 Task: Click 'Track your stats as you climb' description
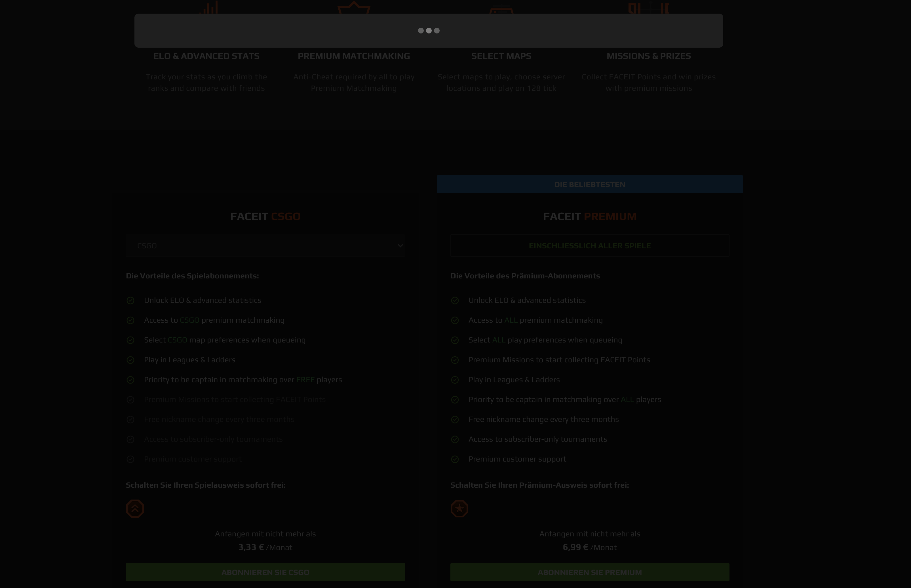[206, 83]
